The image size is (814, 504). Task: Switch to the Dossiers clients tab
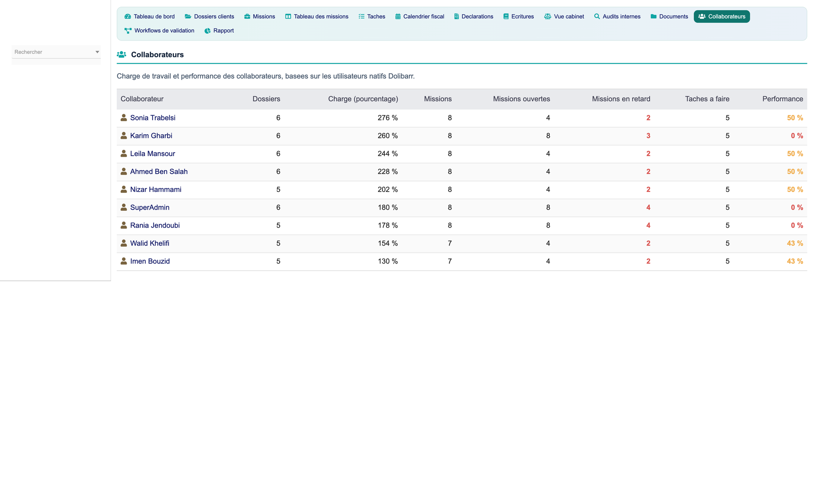click(209, 17)
